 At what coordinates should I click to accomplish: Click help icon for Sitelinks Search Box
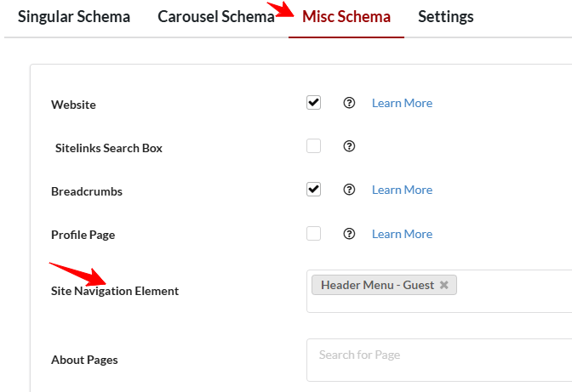pyautogui.click(x=349, y=146)
